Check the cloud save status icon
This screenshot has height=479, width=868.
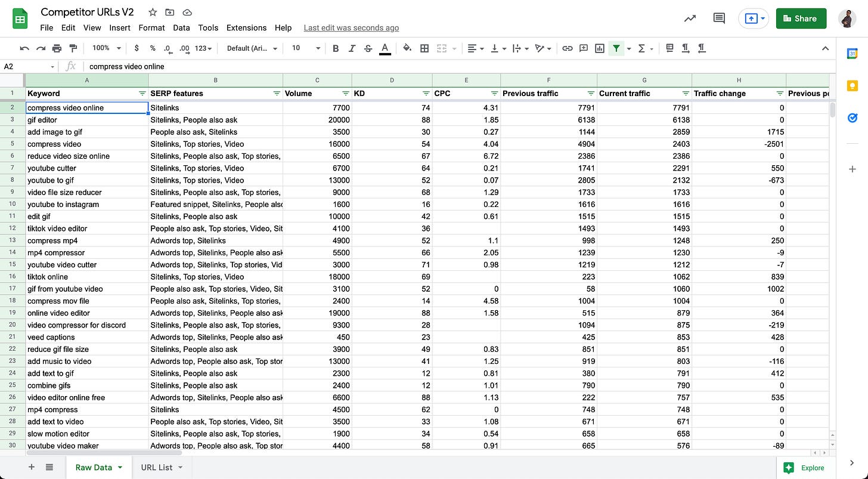187,12
